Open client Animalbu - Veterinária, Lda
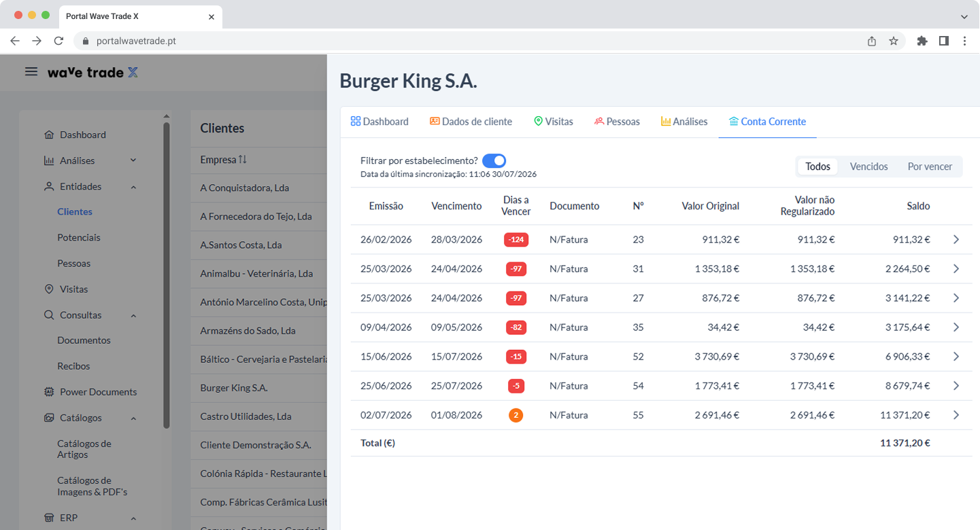 click(256, 273)
